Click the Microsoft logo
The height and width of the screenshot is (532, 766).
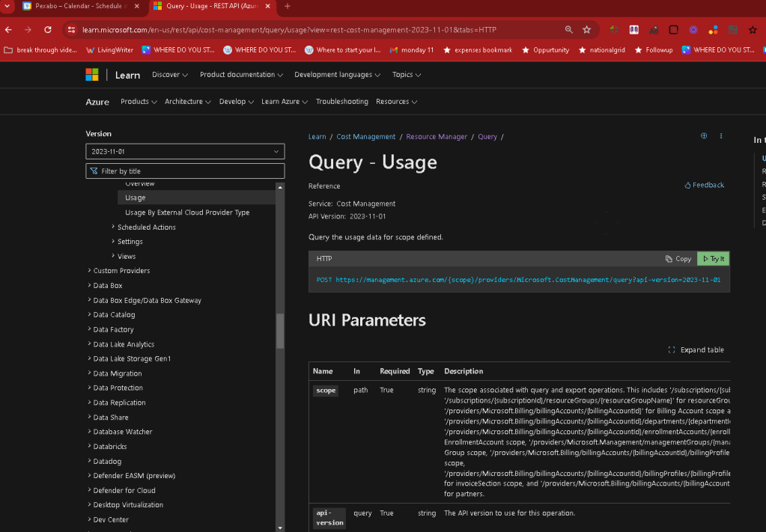[92, 75]
